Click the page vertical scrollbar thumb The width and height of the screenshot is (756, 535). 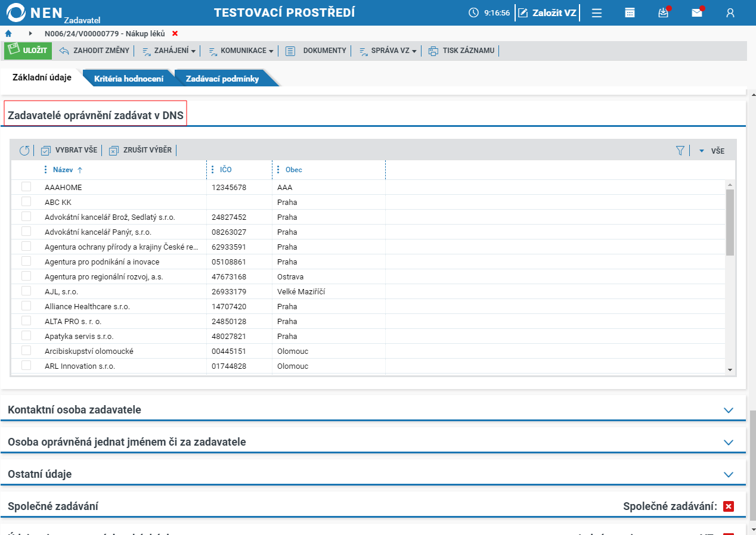tap(752, 465)
